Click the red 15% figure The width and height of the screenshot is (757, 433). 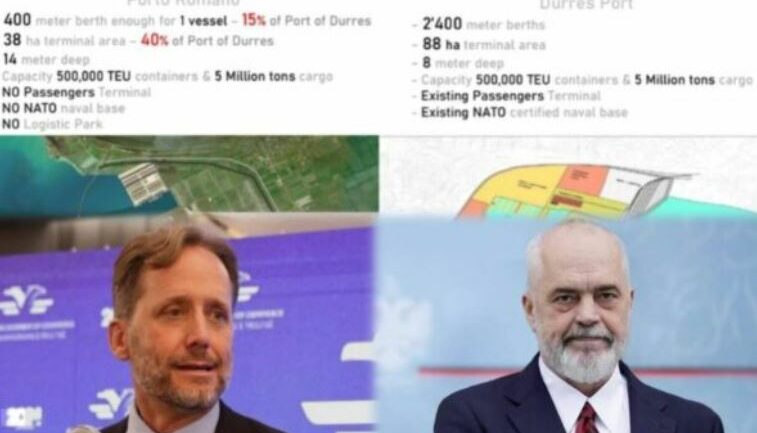[x=253, y=20]
